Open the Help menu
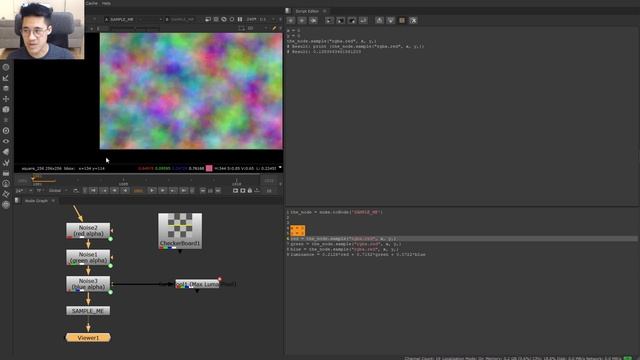The height and width of the screenshot is (360, 640). pyautogui.click(x=106, y=3)
